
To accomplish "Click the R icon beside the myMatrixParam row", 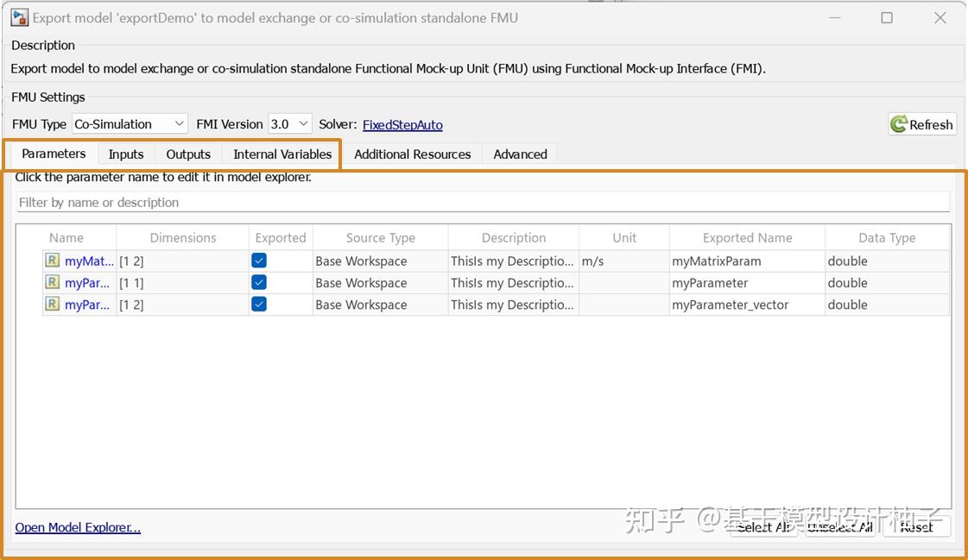I will point(54,261).
